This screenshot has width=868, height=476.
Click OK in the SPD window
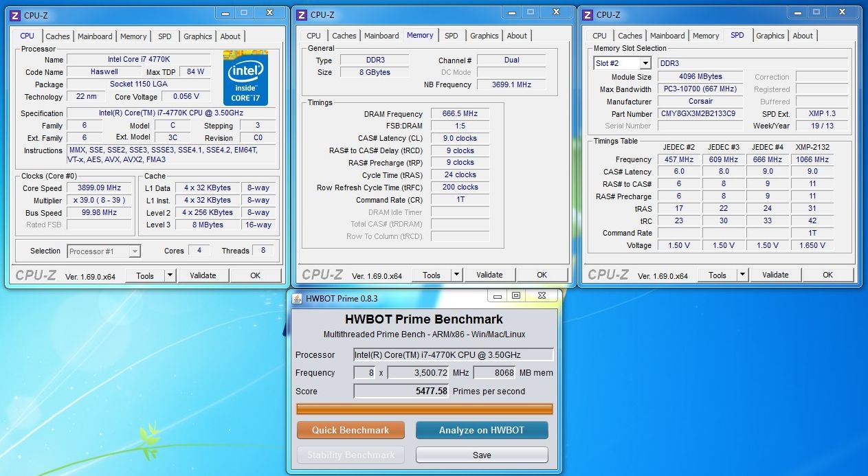(828, 275)
